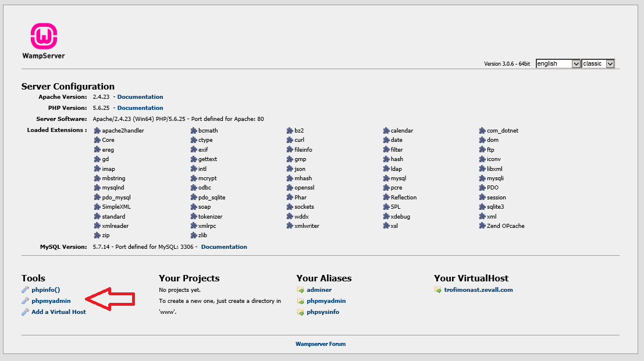Click the Zend OPcache puzzle icon
644x361 pixels.
(x=481, y=226)
